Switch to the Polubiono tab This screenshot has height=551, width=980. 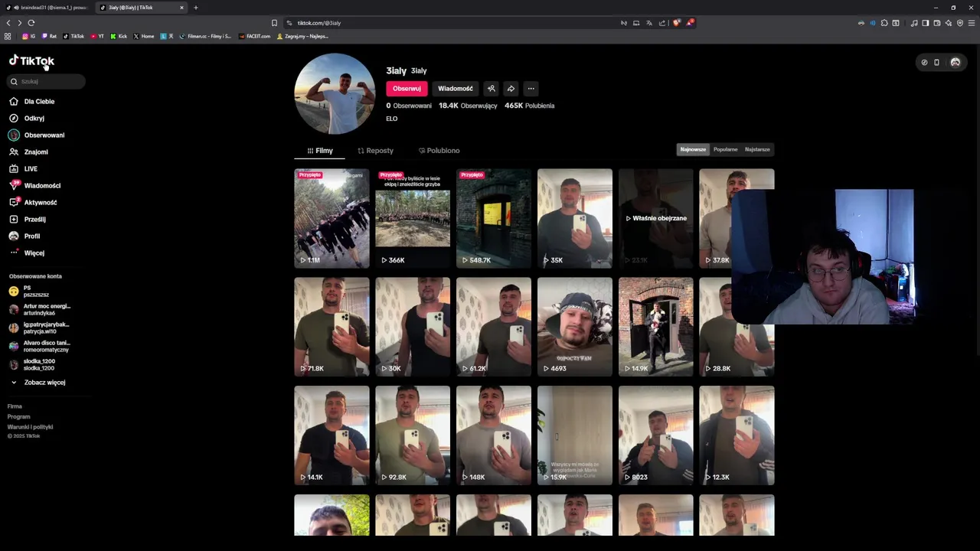[439, 150]
